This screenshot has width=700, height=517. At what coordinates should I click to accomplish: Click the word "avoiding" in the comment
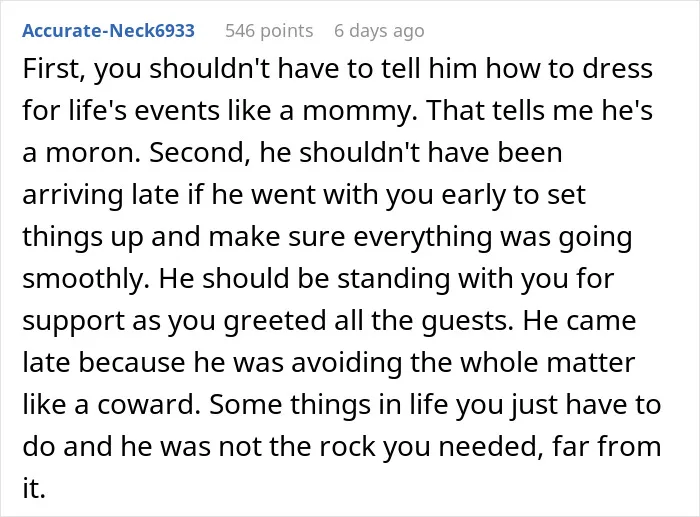346,363
